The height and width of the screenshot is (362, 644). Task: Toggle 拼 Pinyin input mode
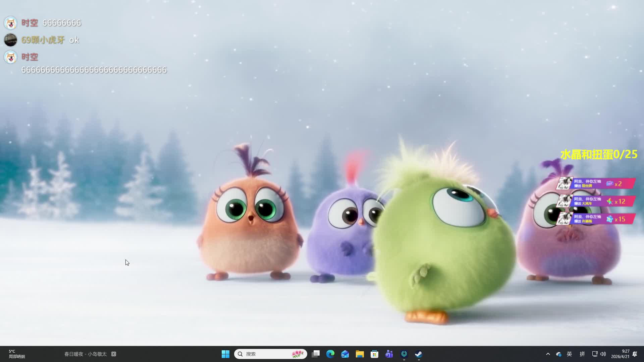pyautogui.click(x=582, y=354)
